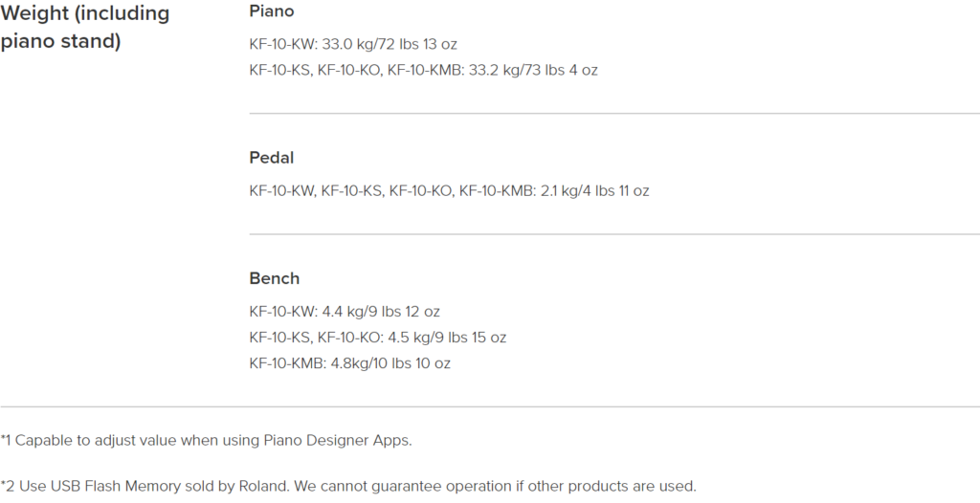Click the KF-10-KW 33.0 kg piano weight line
The height and width of the screenshot is (503, 980).
[x=352, y=44]
